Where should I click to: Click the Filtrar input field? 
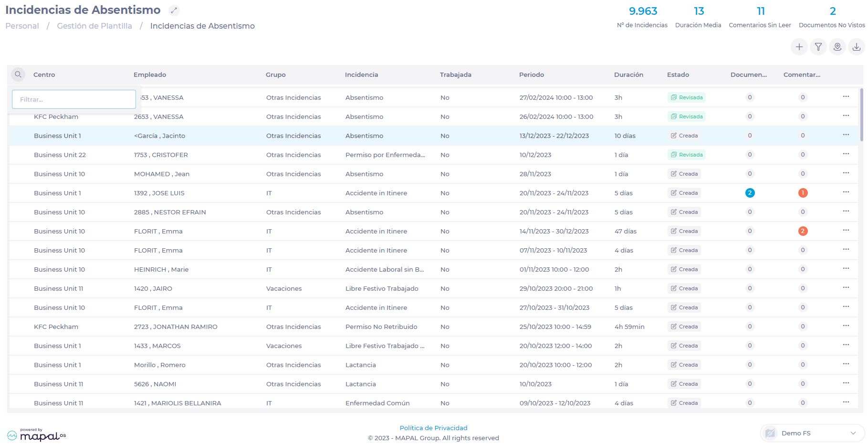coord(74,99)
